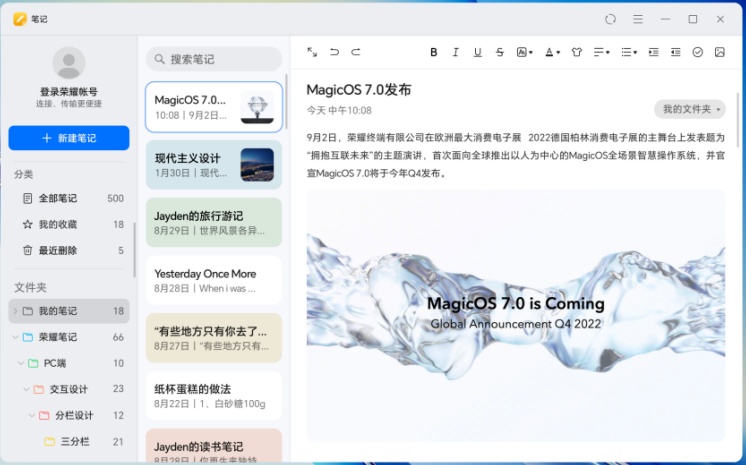Click the 笔记 app icon in title bar
The height and width of the screenshot is (465, 746).
(x=20, y=19)
